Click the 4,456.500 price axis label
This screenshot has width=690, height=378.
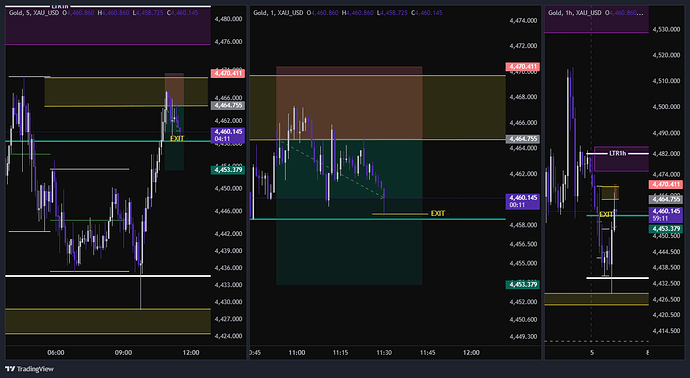click(x=523, y=244)
